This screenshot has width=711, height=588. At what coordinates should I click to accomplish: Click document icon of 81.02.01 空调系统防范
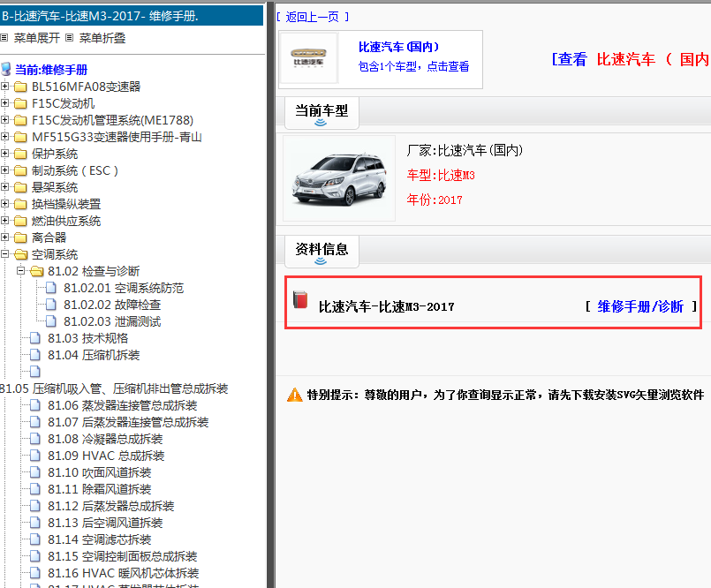51,288
